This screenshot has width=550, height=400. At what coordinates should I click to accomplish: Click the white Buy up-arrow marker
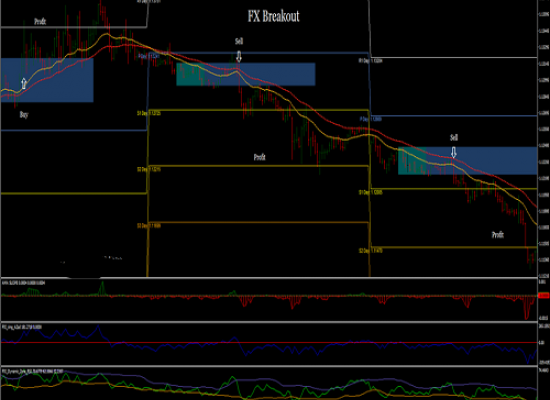tap(24, 84)
